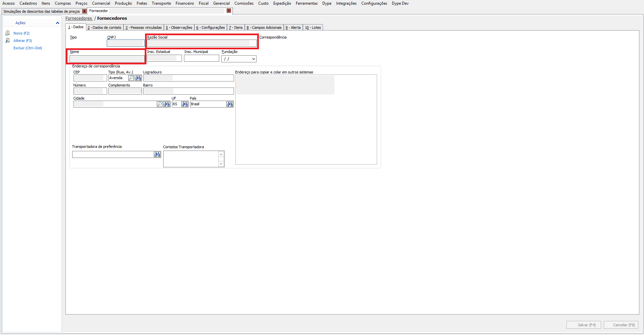The image size is (644, 335).
Task: Focus the Insc. Municipal field
Action: [201, 58]
